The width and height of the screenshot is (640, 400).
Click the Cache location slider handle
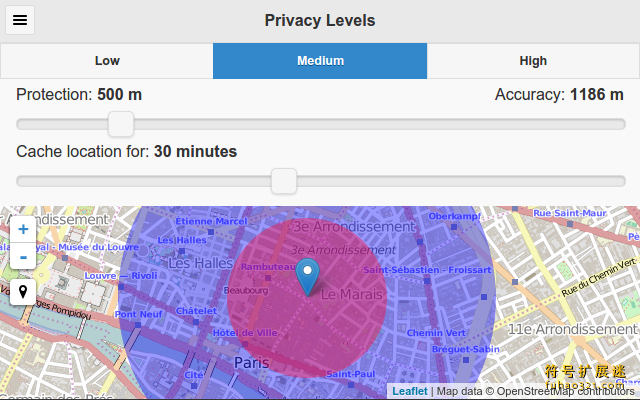(284, 181)
